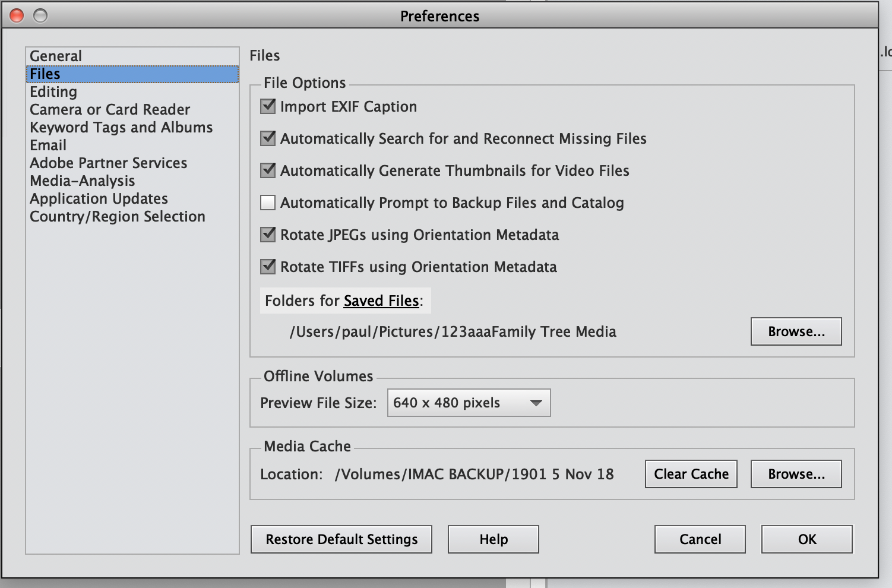The width and height of the screenshot is (892, 588).
Task: Go to Camera or Card Reader preferences
Action: (x=132, y=109)
